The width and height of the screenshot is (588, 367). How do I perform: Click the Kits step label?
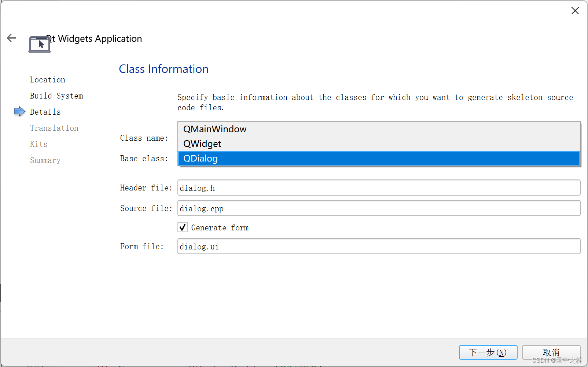[x=39, y=144]
